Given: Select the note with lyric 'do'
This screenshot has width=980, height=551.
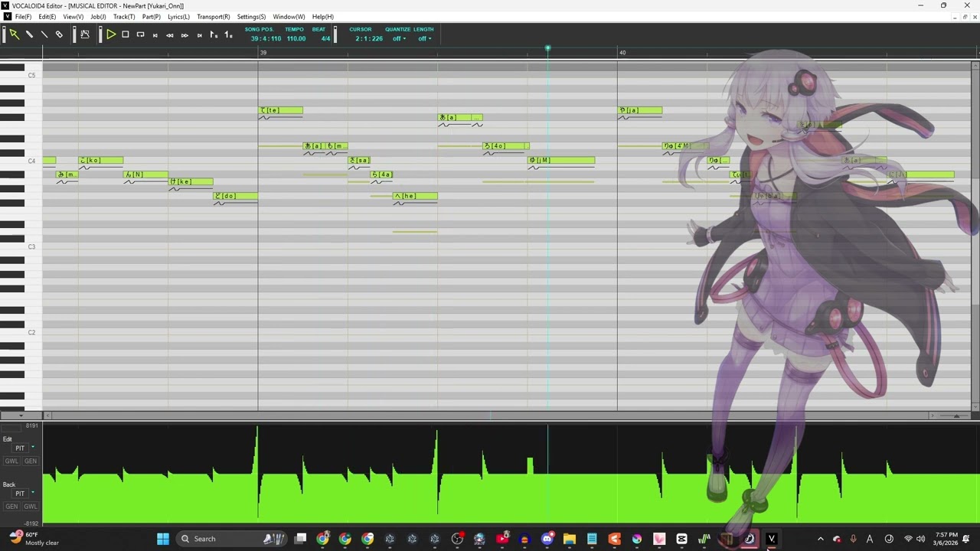Looking at the screenshot, I should [x=236, y=196].
